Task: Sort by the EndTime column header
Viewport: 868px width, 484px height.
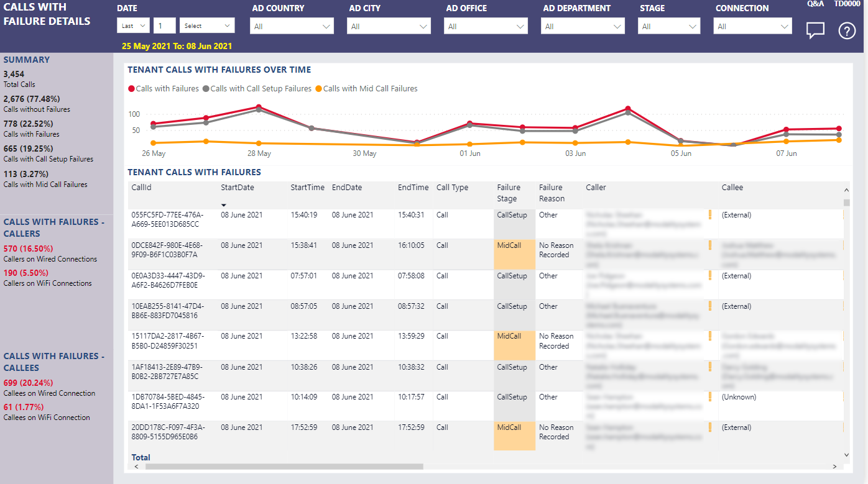Action: click(x=413, y=188)
